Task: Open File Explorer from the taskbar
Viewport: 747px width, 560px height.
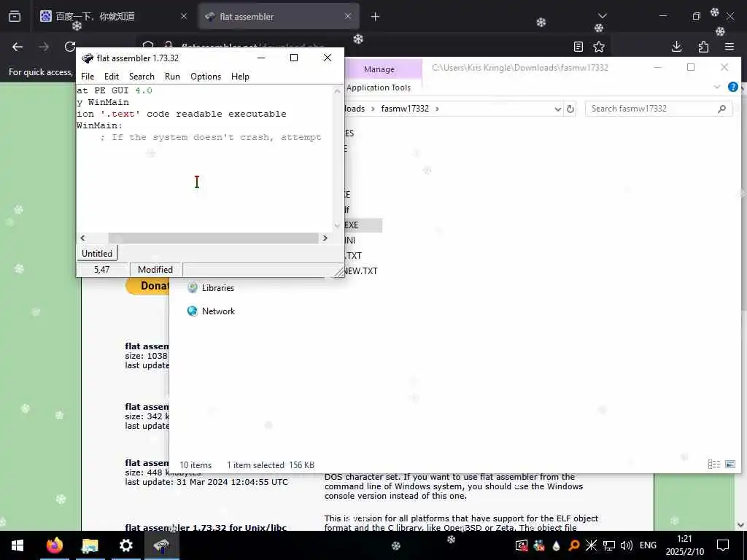Action: point(90,545)
